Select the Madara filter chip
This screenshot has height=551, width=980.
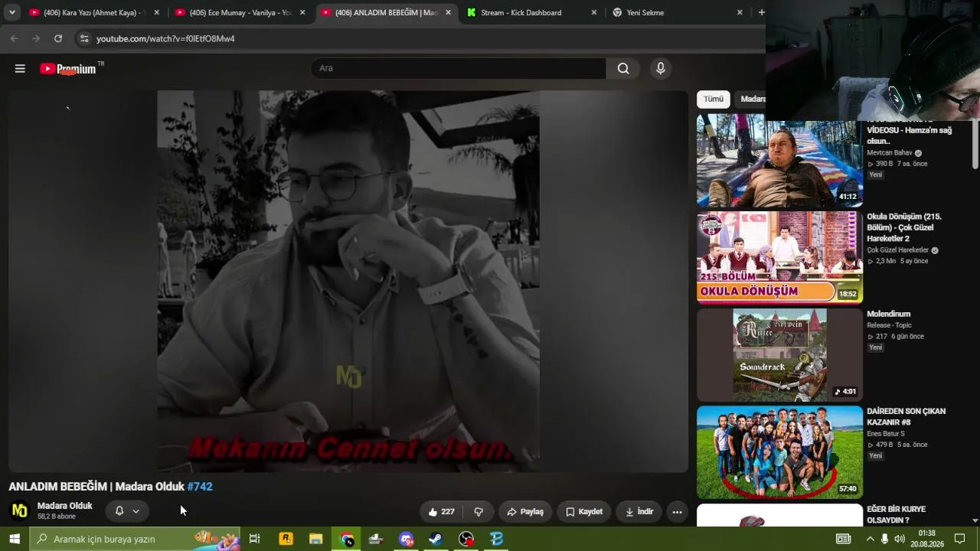tap(751, 99)
